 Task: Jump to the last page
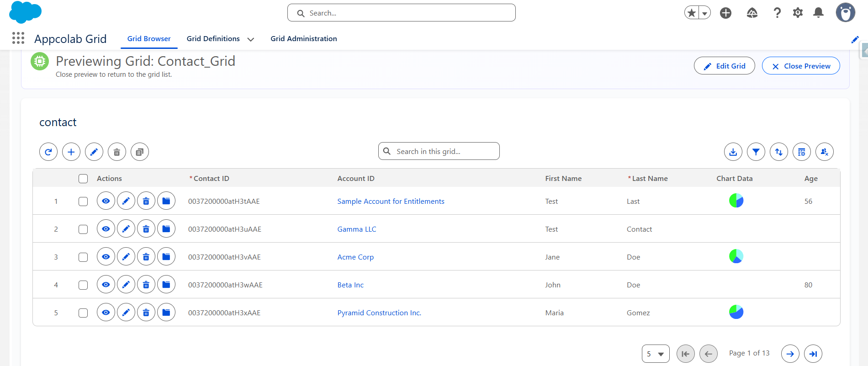pos(813,354)
